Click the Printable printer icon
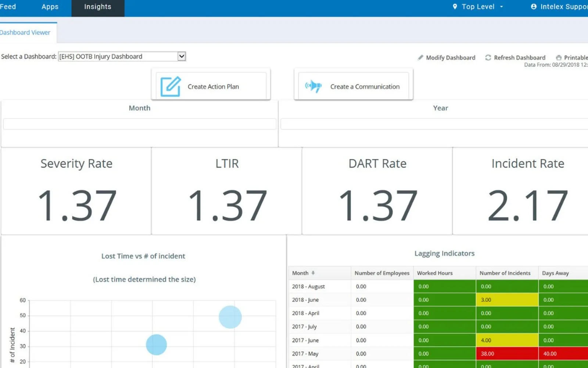Screen dimensions: 588x368 click(559, 57)
